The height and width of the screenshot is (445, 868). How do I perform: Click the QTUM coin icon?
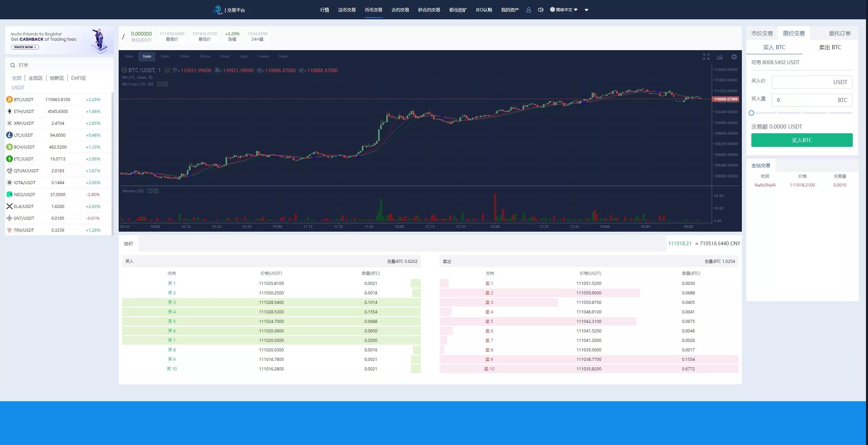point(9,171)
